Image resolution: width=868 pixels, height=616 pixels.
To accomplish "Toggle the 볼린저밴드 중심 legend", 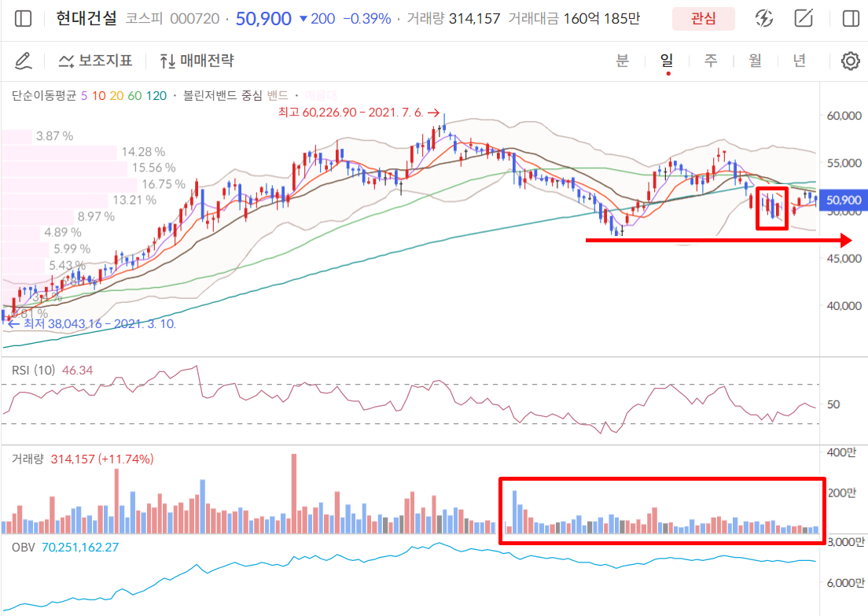I will click(223, 96).
